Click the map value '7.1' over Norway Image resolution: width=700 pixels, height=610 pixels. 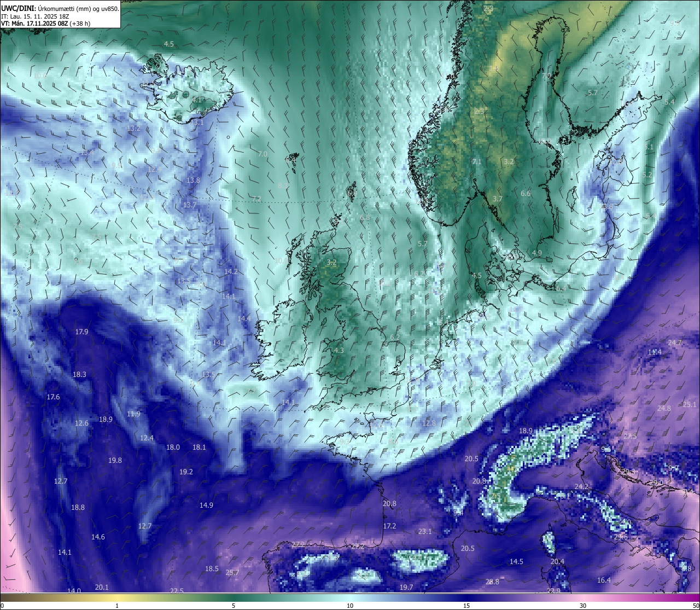(477, 161)
